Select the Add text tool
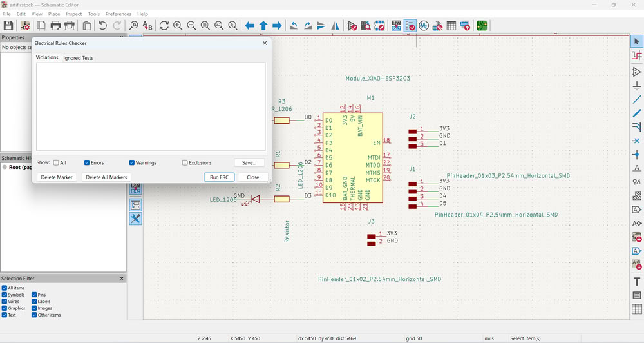 [x=636, y=280]
